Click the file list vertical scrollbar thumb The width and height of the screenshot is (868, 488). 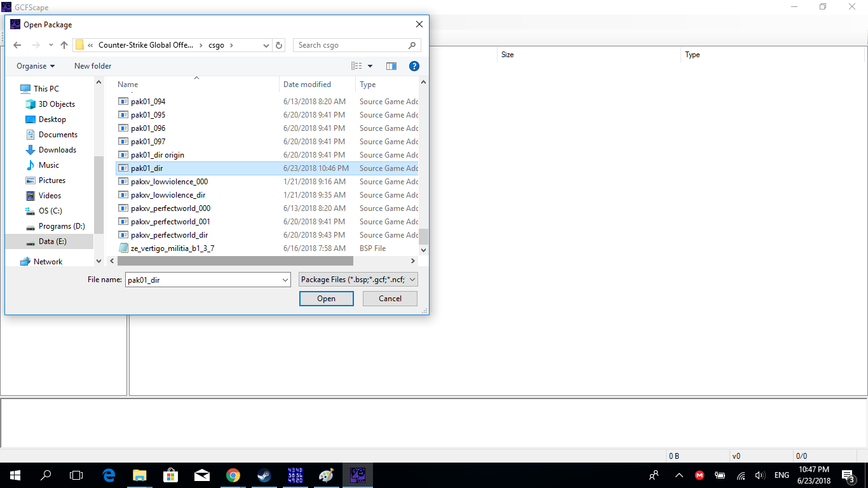click(423, 236)
